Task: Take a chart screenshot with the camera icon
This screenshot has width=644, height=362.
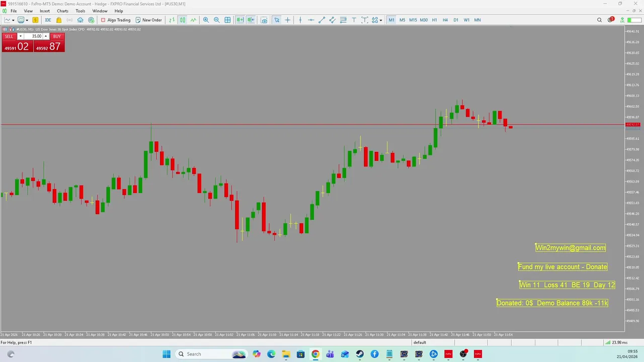Action: pyautogui.click(x=264, y=20)
